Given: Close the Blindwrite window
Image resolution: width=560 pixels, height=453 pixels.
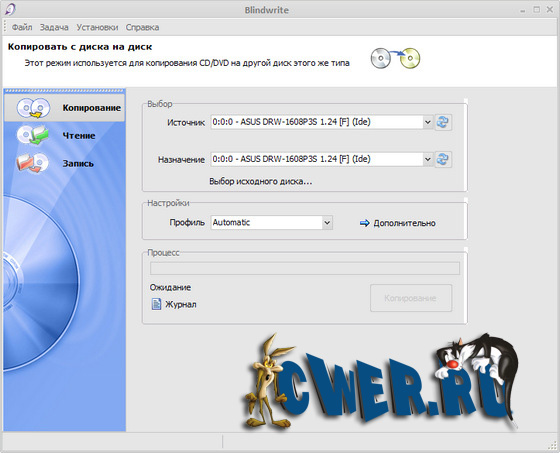Looking at the screenshot, I should [550, 10].
